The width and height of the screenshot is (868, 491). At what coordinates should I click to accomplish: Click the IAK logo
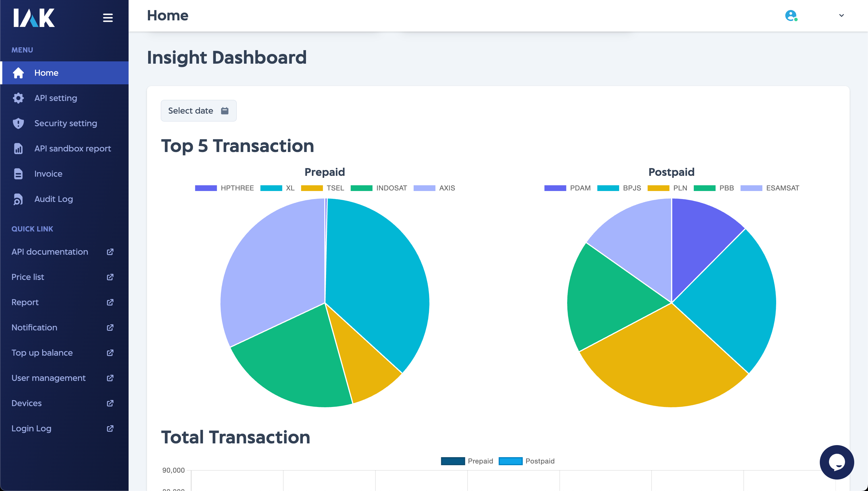click(34, 17)
